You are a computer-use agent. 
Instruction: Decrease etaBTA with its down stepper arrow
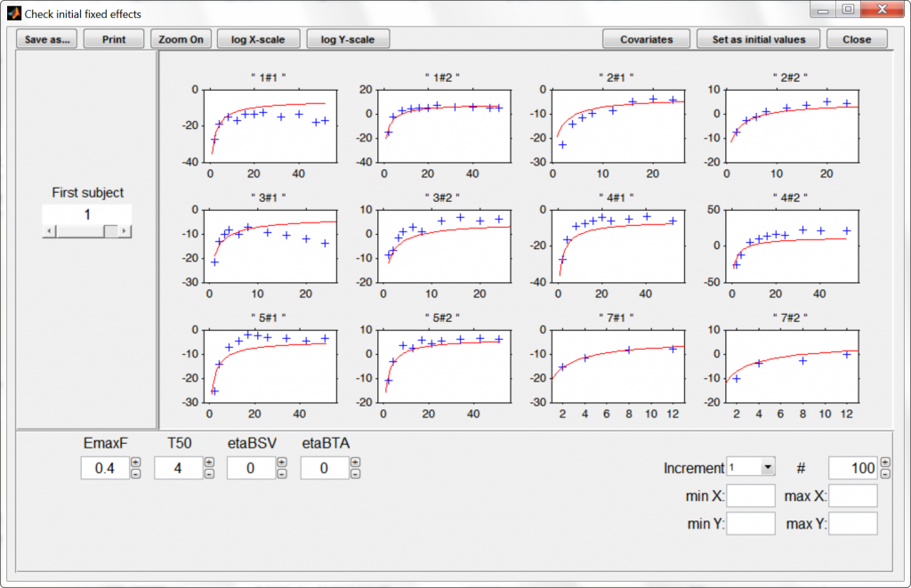pos(353,472)
